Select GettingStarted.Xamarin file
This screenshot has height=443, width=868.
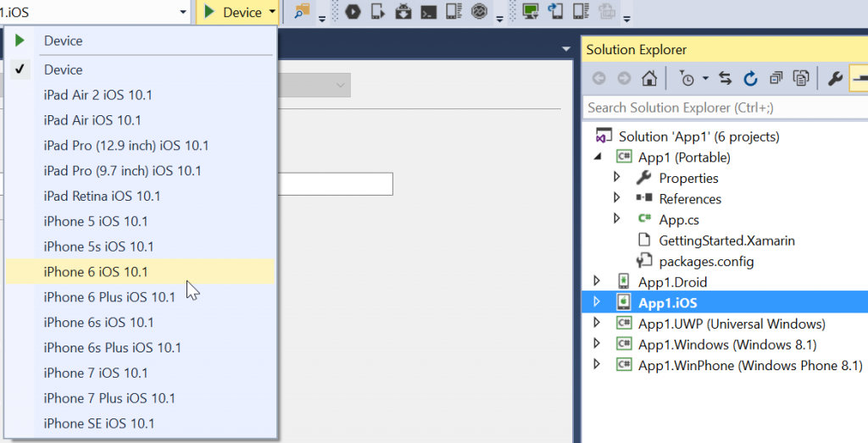726,241
